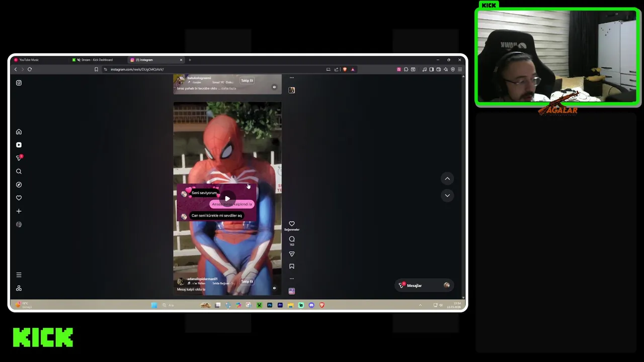Open adanalispiderman01 profile link

[202, 279]
